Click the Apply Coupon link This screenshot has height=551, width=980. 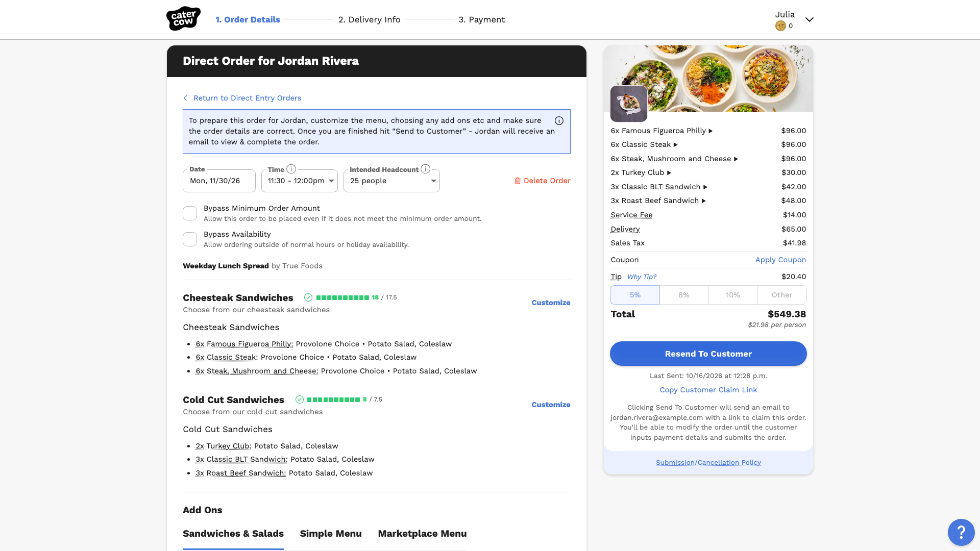(780, 260)
